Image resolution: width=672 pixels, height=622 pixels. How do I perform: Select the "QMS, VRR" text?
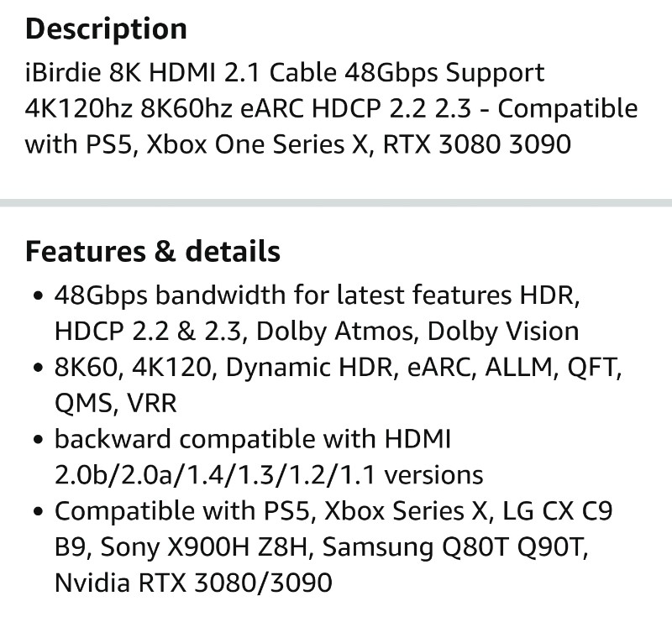click(116, 404)
